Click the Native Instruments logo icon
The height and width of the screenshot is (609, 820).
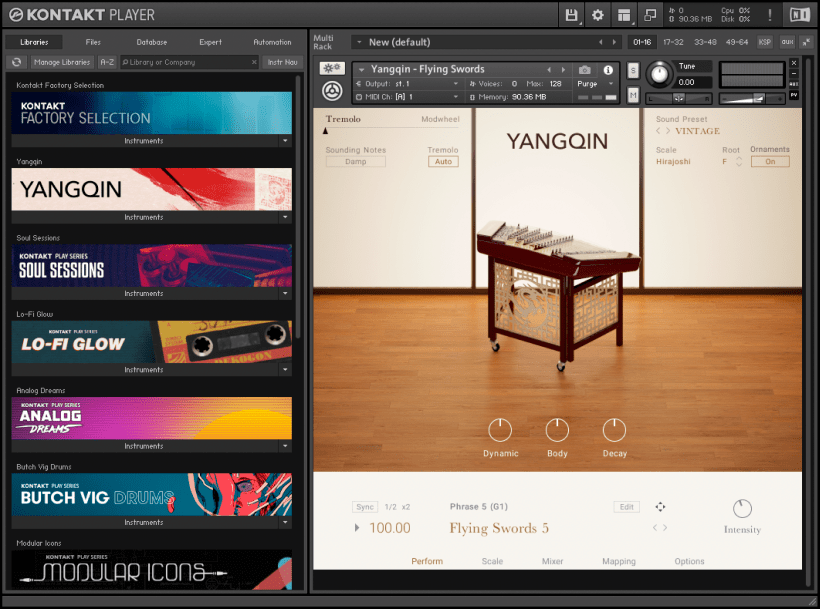800,15
